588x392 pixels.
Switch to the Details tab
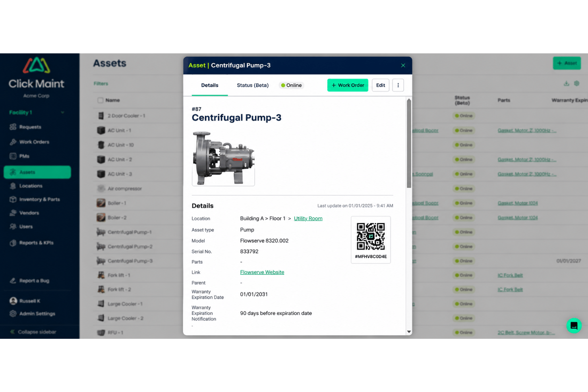210,85
